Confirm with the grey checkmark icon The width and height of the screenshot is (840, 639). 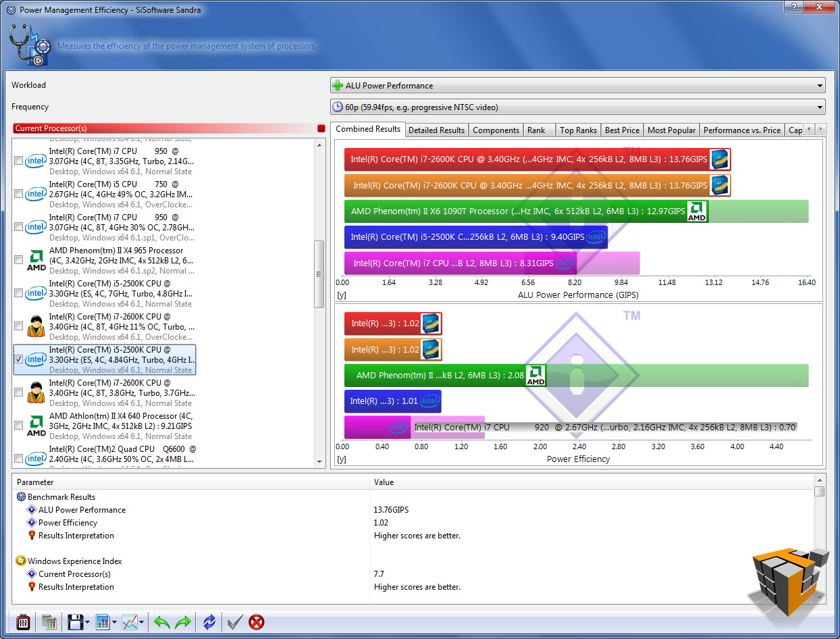tap(235, 622)
